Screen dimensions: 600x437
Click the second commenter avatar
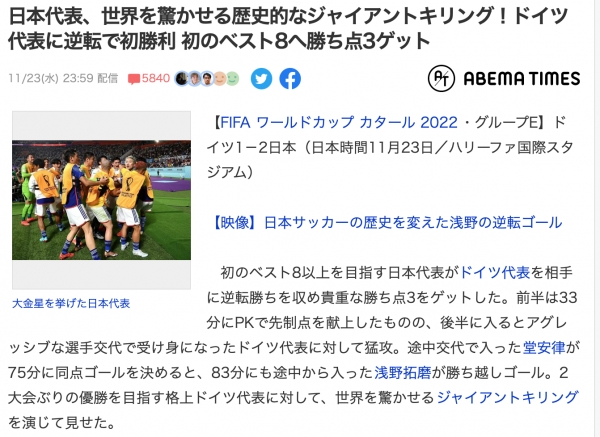pyautogui.click(x=195, y=78)
